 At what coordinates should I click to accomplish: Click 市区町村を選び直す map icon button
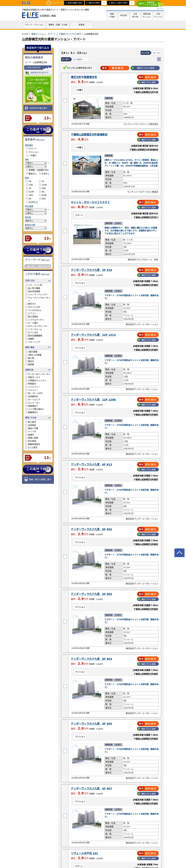38,108
